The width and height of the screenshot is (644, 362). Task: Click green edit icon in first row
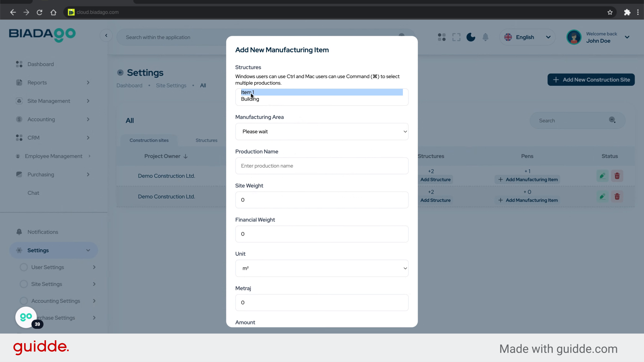pyautogui.click(x=602, y=176)
